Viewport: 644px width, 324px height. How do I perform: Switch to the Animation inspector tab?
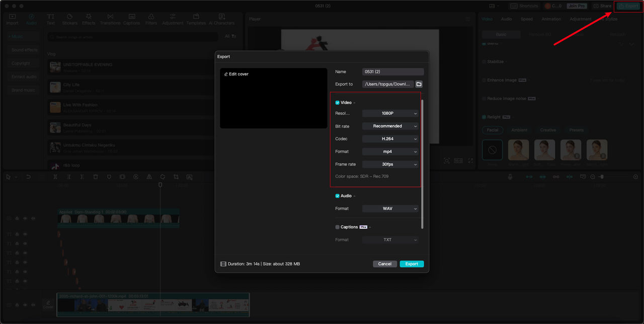[x=551, y=19]
